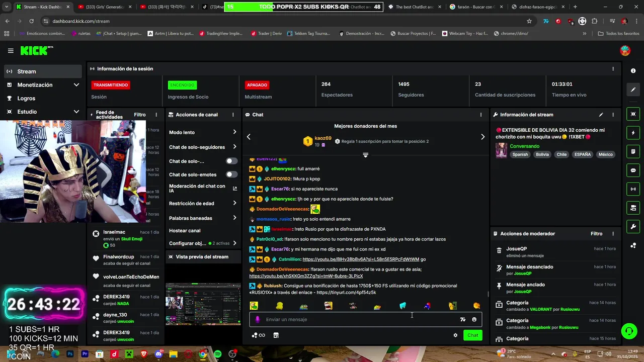The height and width of the screenshot is (362, 644).
Task: Open the Chat panel three-dot menu
Action: coord(481,115)
